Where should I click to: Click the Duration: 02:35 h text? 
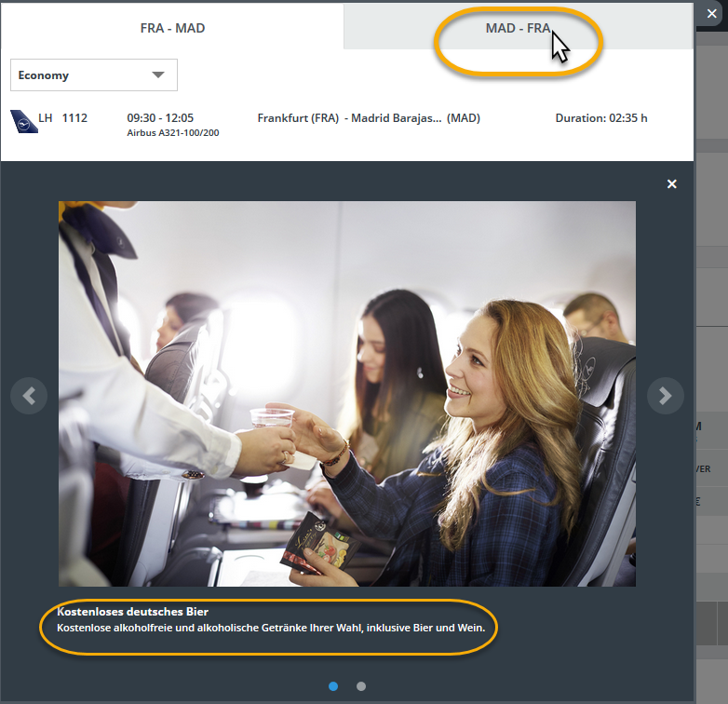[x=600, y=118]
